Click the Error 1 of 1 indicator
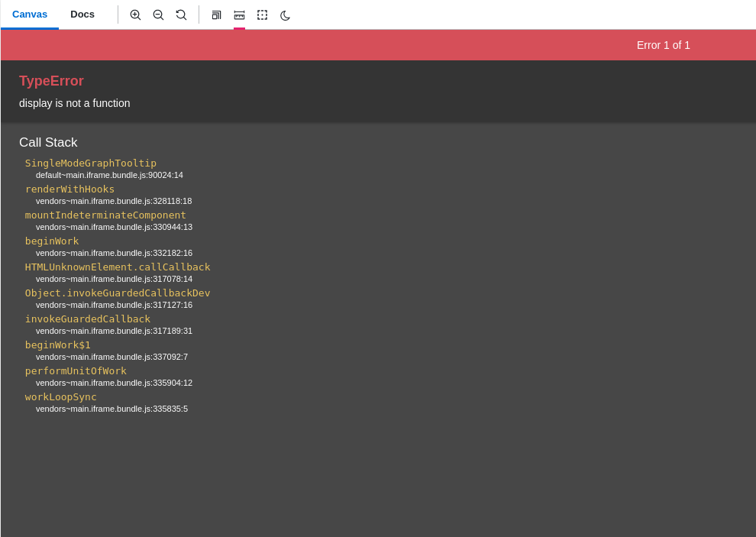 tap(663, 45)
